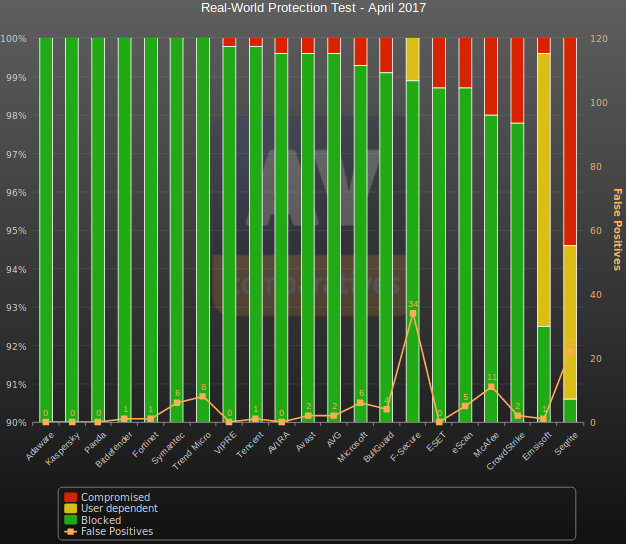Viewport: 626px width, 544px height.
Task: Click the Microsoft false positive marker 6
Action: click(360, 403)
